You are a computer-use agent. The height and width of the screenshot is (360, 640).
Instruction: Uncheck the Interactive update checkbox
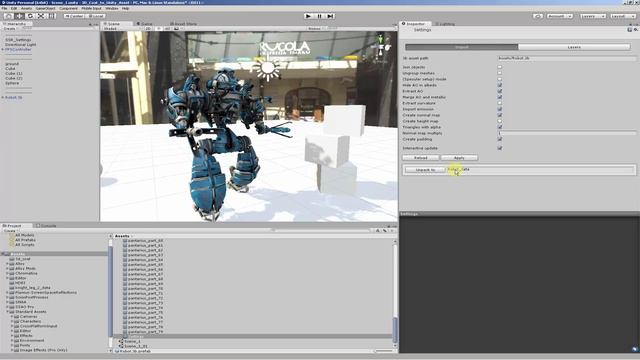tap(500, 148)
